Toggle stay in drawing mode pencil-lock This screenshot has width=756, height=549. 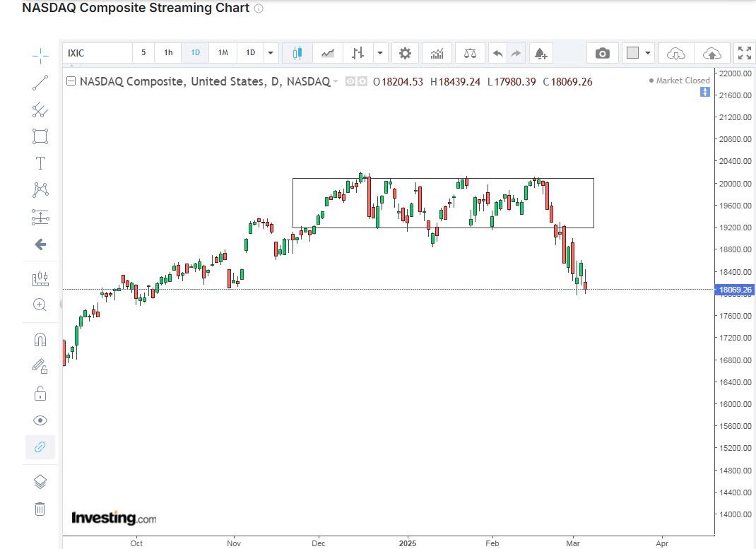[40, 366]
